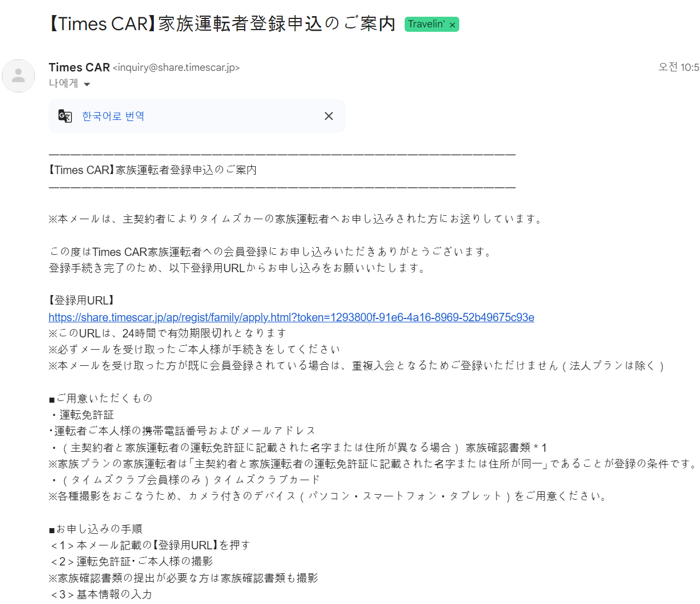Click the 家族プランの家族運転者 condition line

[x=373, y=463]
